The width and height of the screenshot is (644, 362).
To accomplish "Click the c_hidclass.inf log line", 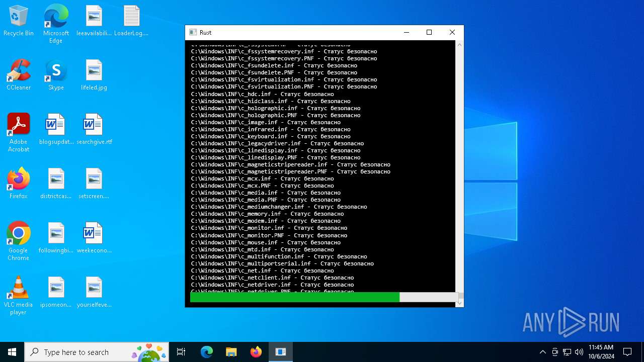I will pos(271,101).
